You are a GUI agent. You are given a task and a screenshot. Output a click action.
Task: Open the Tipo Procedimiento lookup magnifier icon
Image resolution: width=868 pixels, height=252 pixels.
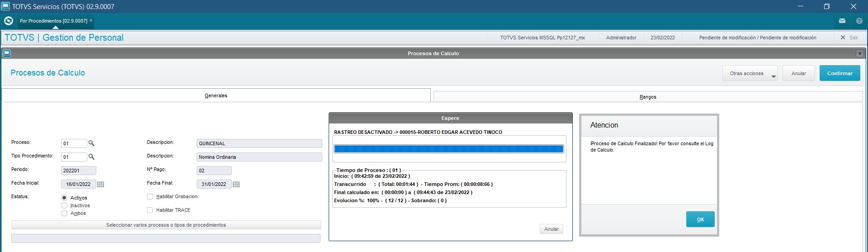tap(91, 157)
